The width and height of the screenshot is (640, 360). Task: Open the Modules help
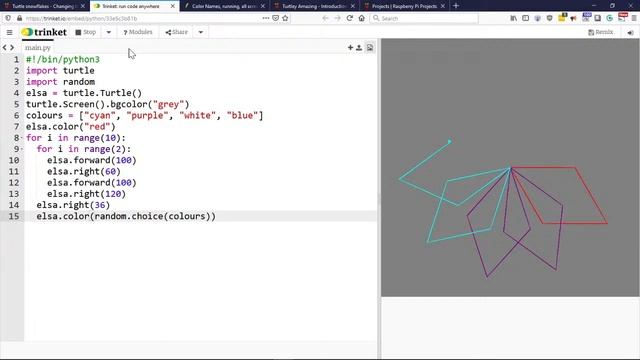tap(138, 32)
